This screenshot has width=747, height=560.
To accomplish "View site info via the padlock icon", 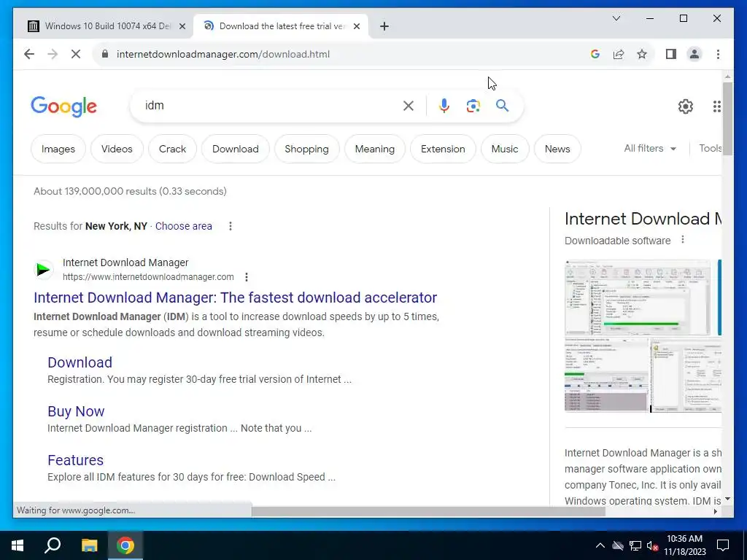I will click(x=105, y=54).
